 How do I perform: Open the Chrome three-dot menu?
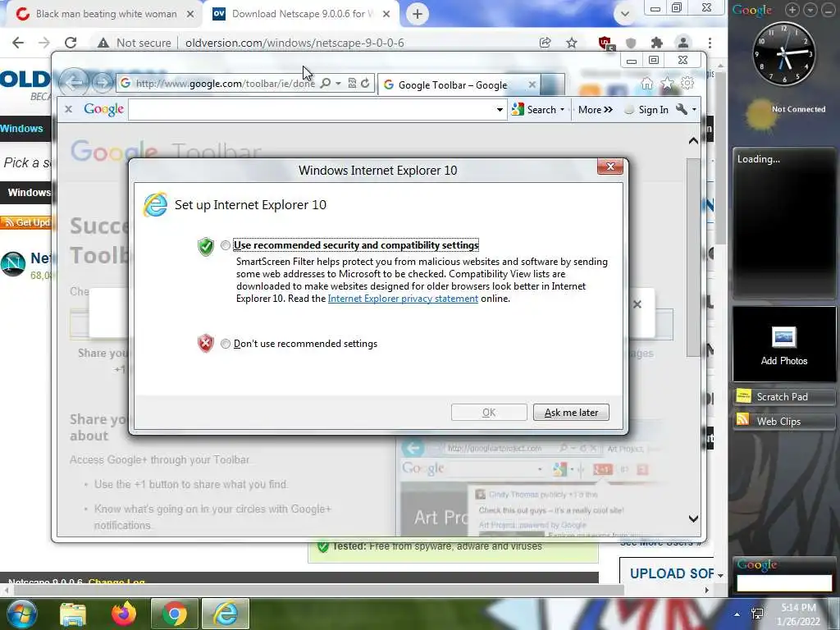[x=710, y=43]
